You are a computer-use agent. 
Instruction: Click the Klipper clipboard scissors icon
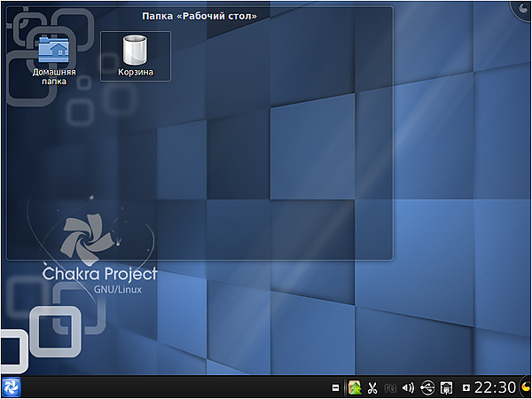pos(372,387)
